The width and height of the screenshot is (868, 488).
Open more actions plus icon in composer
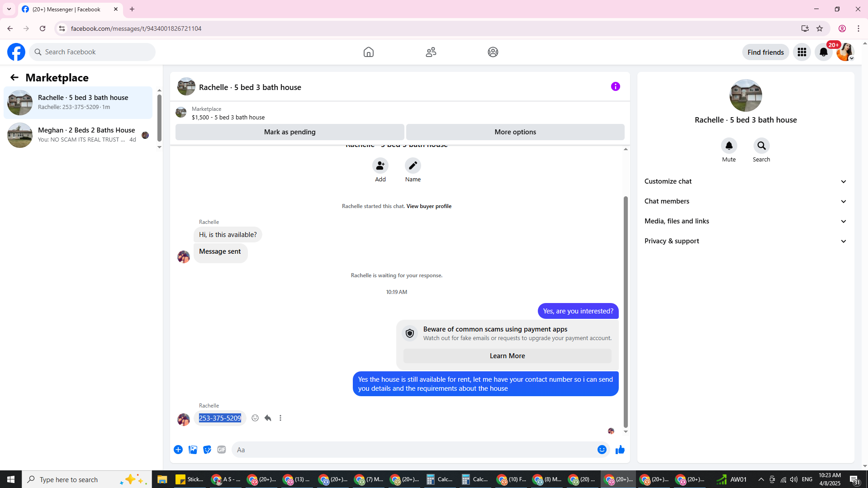point(178,450)
